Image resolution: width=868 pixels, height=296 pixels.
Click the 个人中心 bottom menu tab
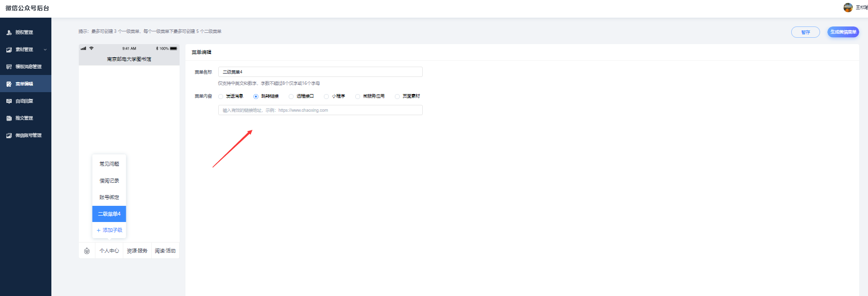click(109, 251)
